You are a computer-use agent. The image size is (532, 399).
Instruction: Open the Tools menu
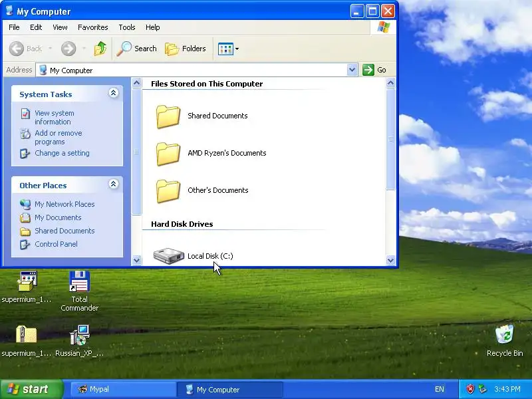coord(127,27)
